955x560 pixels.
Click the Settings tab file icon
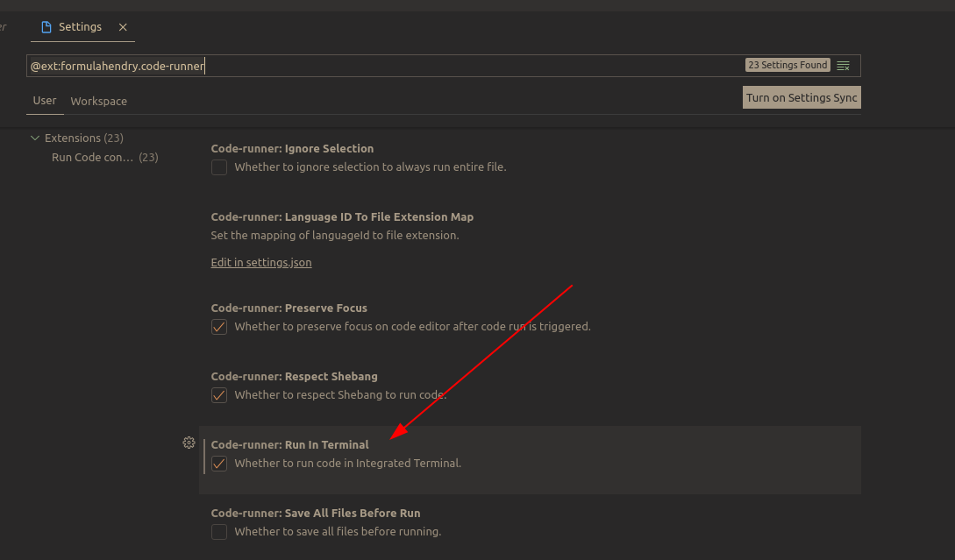46,27
